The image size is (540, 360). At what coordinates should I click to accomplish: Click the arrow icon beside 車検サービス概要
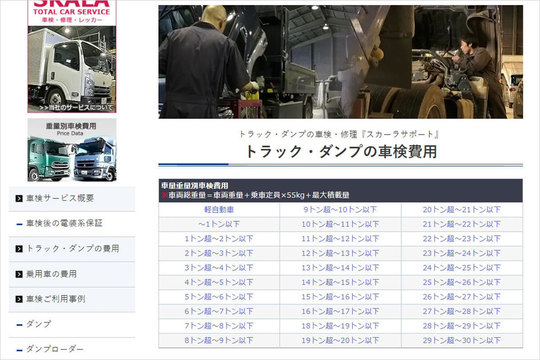coord(19,198)
